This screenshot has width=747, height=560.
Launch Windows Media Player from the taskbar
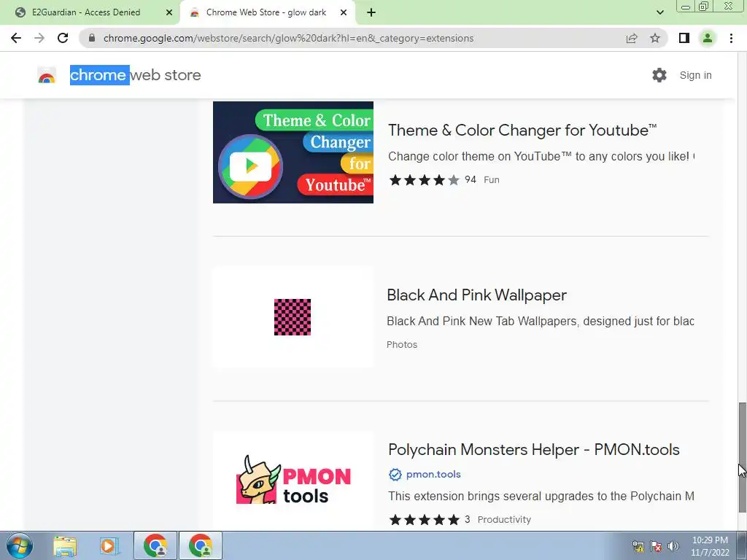108,545
